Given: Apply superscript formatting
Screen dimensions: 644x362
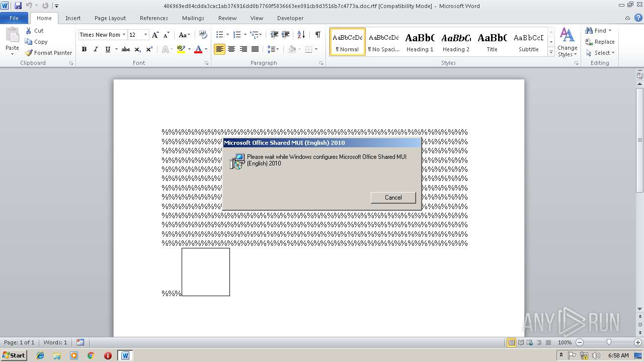Looking at the screenshot, I should [x=149, y=49].
